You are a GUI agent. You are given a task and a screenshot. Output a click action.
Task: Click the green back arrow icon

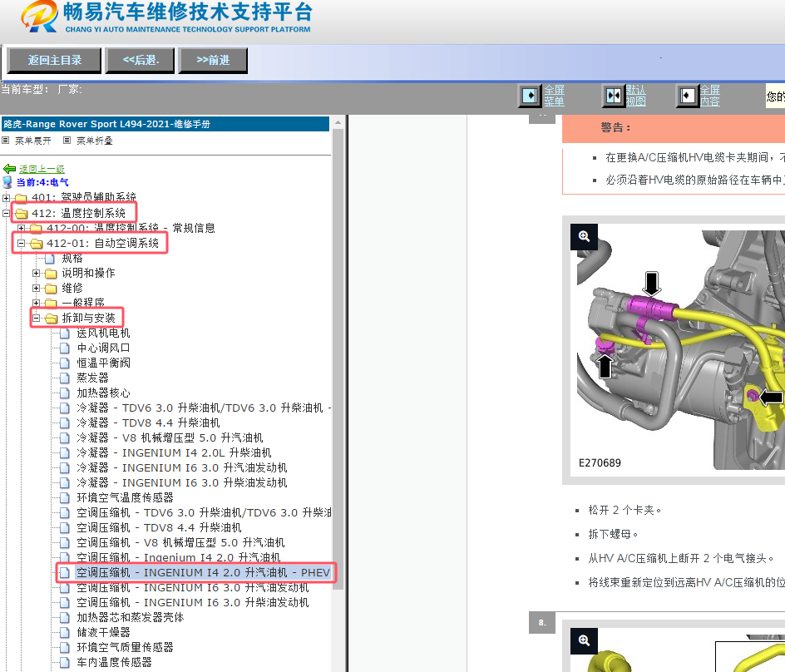point(9,169)
